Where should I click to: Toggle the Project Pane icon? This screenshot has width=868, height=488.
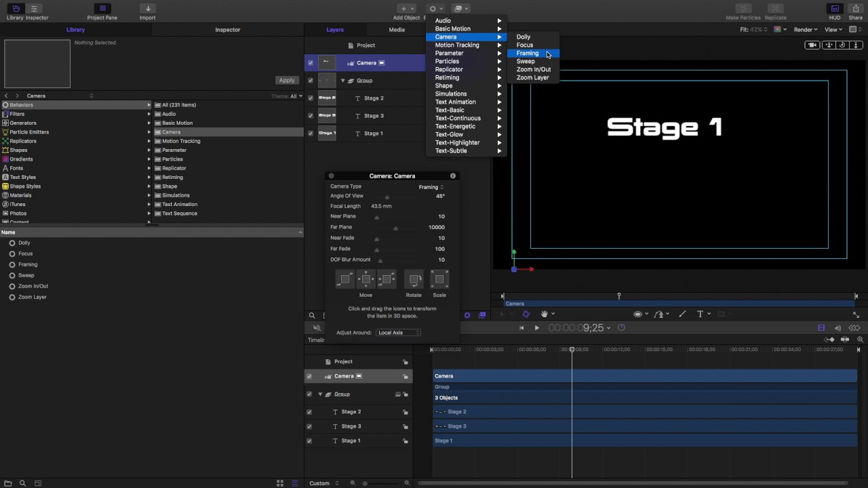[x=102, y=9]
